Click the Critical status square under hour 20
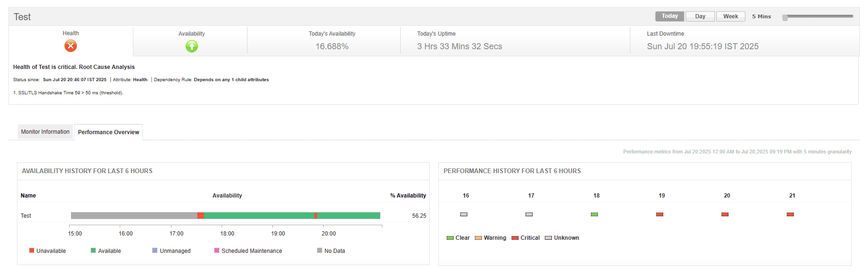The height and width of the screenshot is (274, 868). 725,214
